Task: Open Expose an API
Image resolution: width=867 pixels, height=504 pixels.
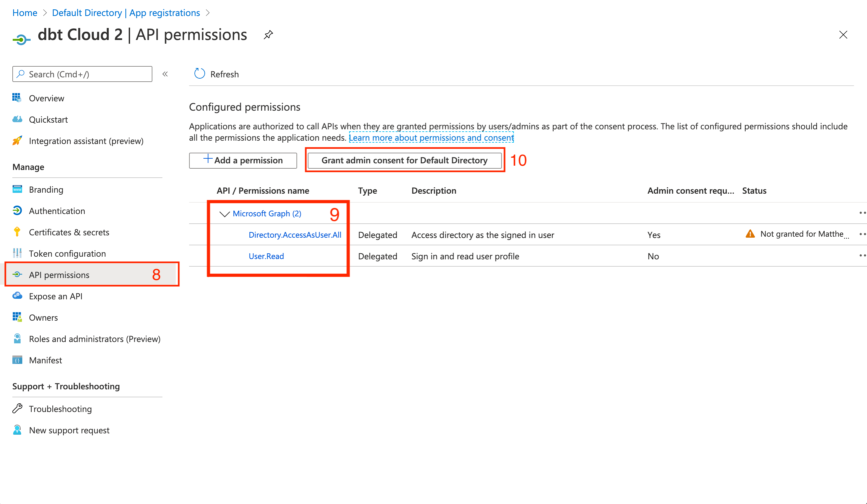Action: coord(56,296)
